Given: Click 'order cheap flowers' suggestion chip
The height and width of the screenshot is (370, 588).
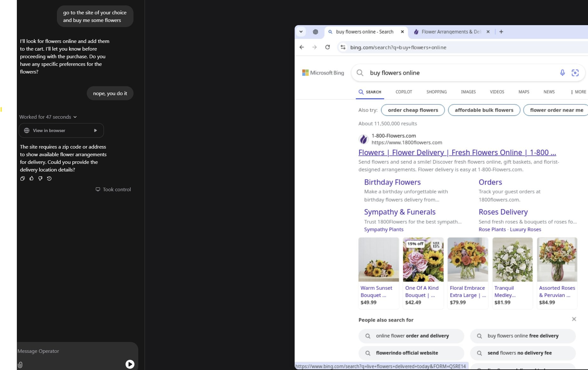Looking at the screenshot, I should (x=413, y=110).
